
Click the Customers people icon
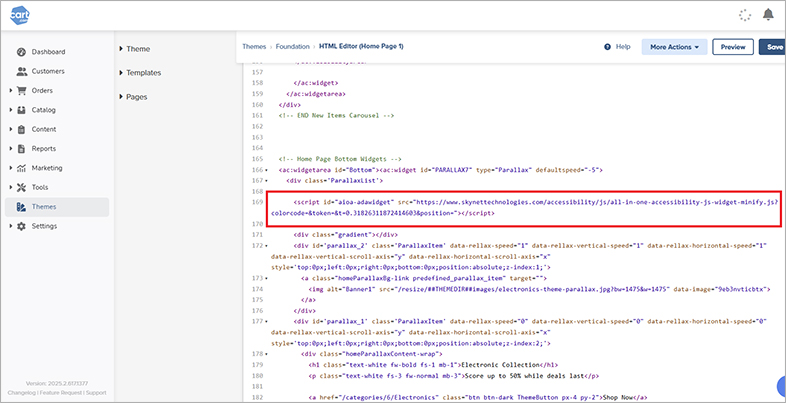click(x=22, y=71)
